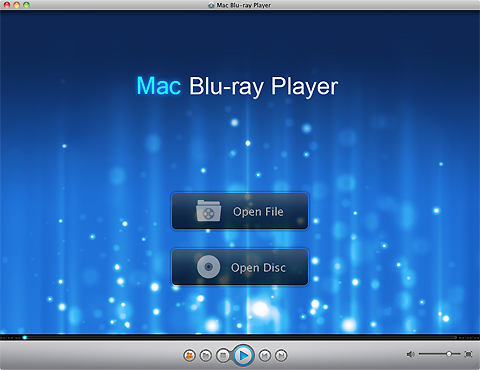This screenshot has height=370, width=480.
Task: Skip to the previous chapter
Action: (265, 356)
